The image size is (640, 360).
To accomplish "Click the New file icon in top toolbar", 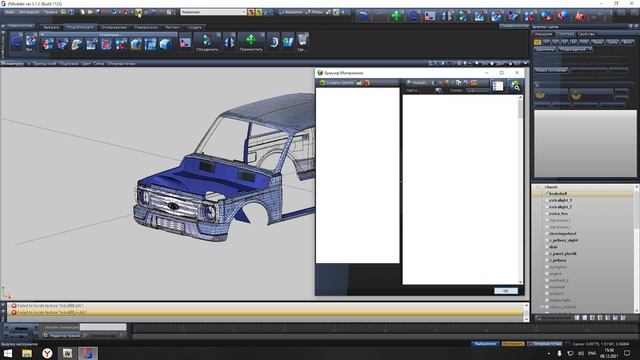I will tap(82, 12).
